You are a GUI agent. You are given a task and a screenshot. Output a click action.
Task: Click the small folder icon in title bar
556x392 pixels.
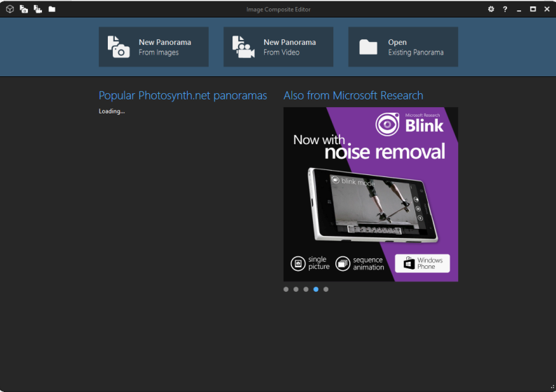pos(52,9)
